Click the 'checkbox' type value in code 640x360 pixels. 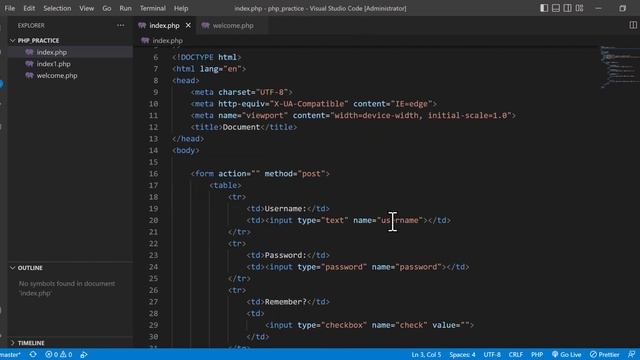344,325
